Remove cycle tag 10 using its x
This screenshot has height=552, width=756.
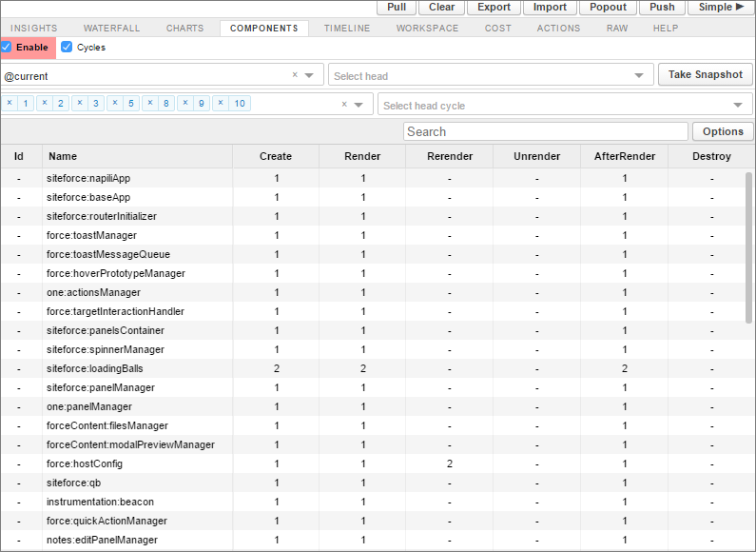(221, 103)
